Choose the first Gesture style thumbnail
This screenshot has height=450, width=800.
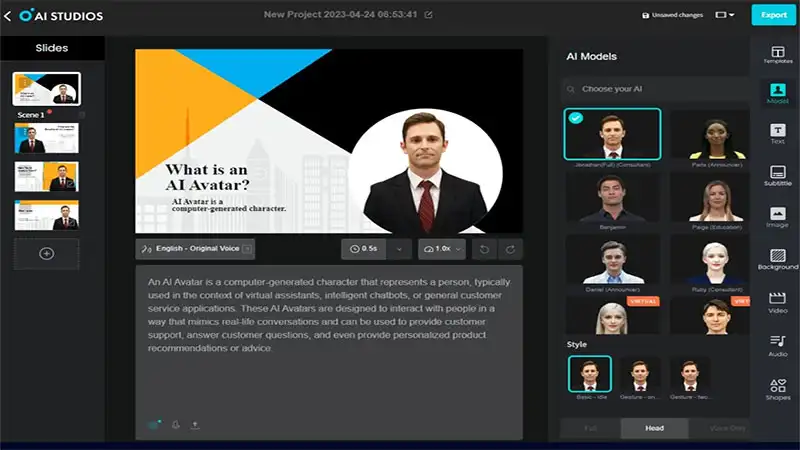[x=640, y=374]
